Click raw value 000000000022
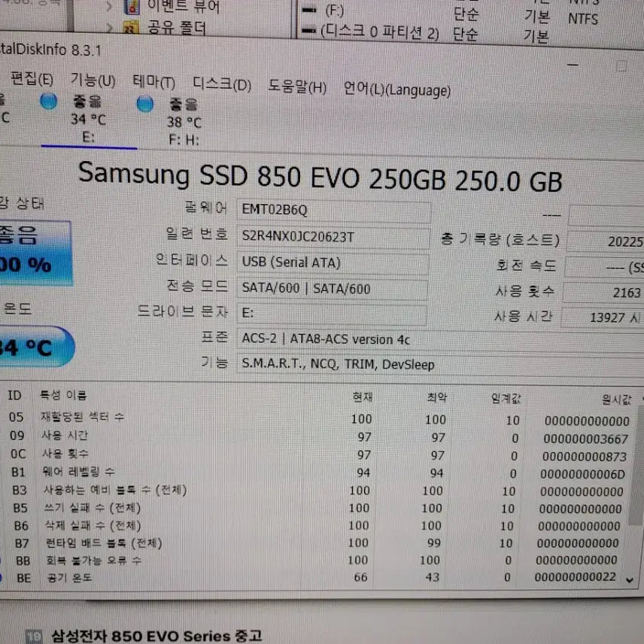644x644 pixels. click(575, 577)
